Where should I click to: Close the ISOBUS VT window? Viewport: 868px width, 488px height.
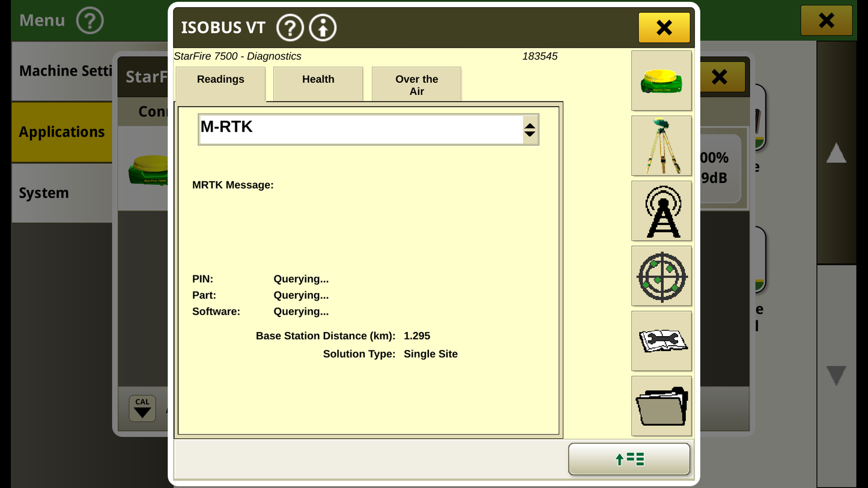(664, 27)
